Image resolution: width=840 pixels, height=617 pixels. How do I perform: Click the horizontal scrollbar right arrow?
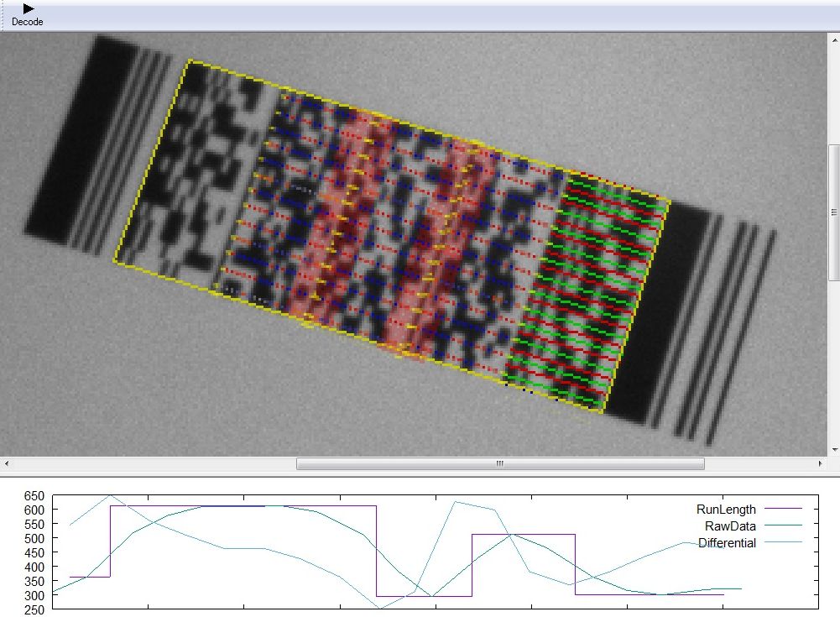[x=821, y=463]
